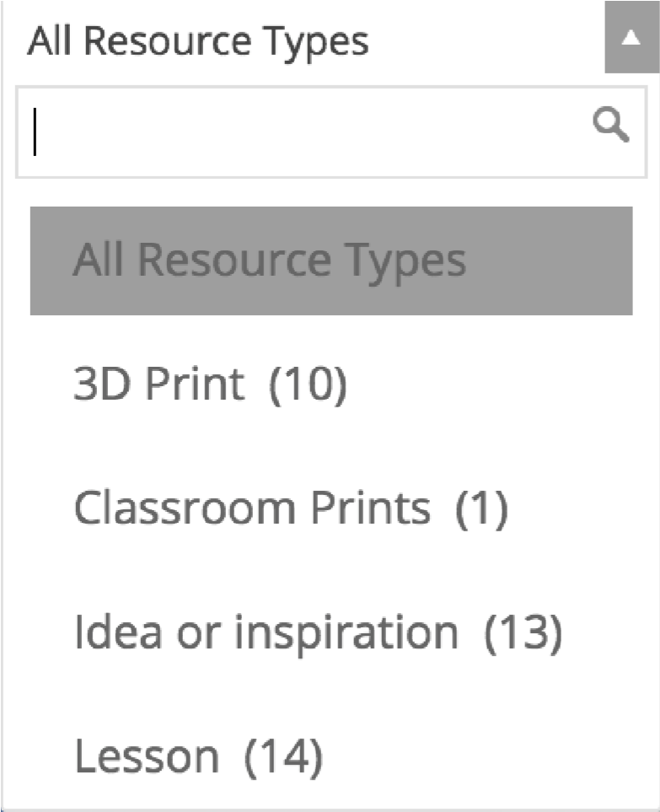Click the (10) count beside 3D Print
The width and height of the screenshot is (660, 812).
(308, 384)
